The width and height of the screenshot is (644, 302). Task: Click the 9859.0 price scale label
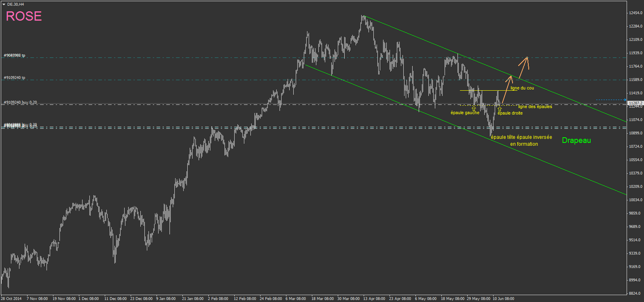pos(636,213)
